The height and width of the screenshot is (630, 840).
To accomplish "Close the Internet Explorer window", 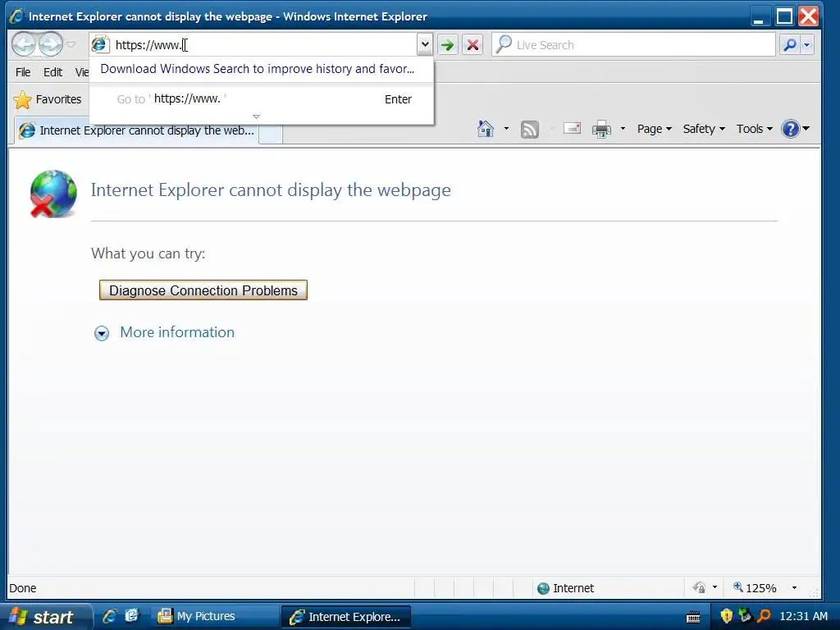I will pos(808,16).
